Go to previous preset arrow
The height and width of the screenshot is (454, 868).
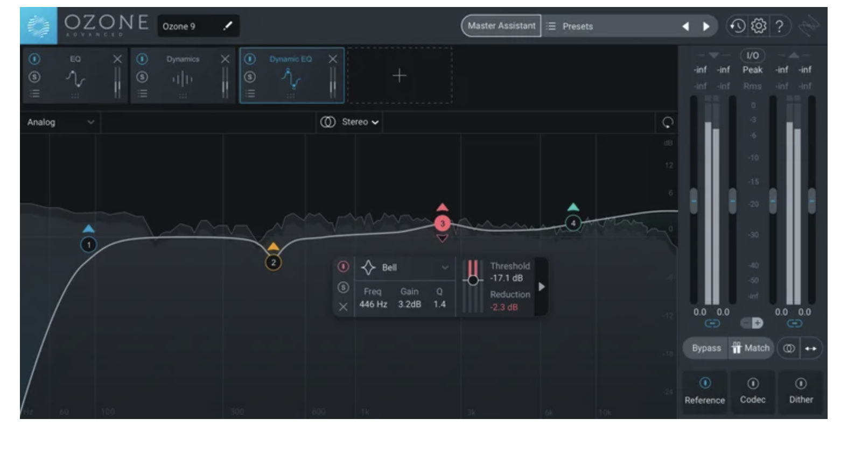685,26
